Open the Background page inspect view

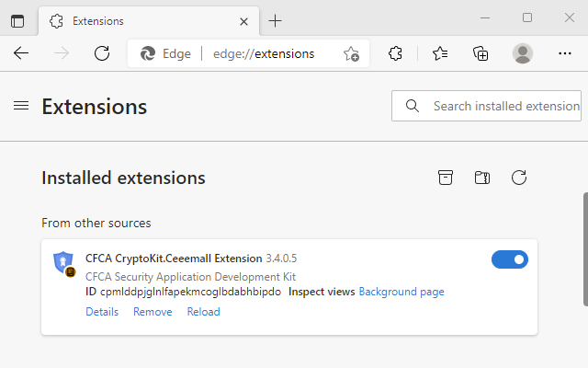click(401, 292)
